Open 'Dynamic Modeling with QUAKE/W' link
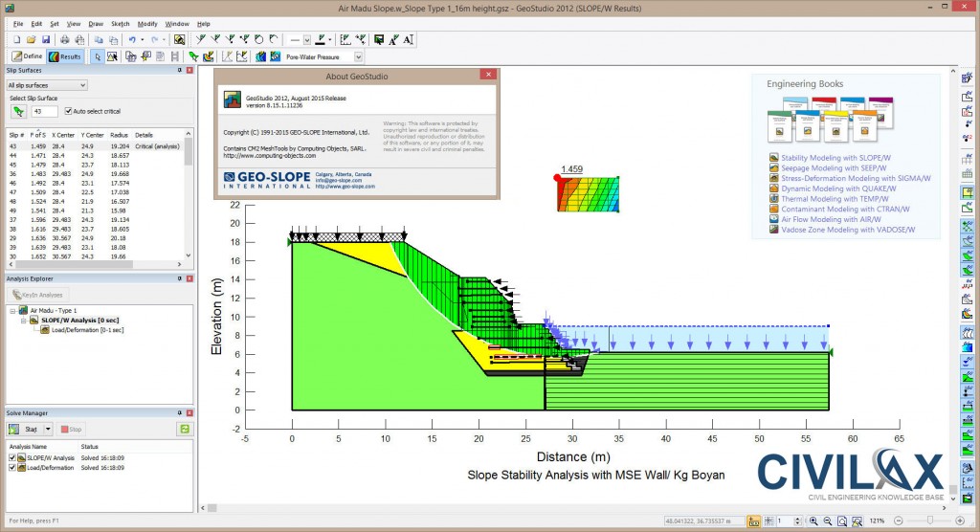The height and width of the screenshot is (532, 980). click(x=838, y=188)
